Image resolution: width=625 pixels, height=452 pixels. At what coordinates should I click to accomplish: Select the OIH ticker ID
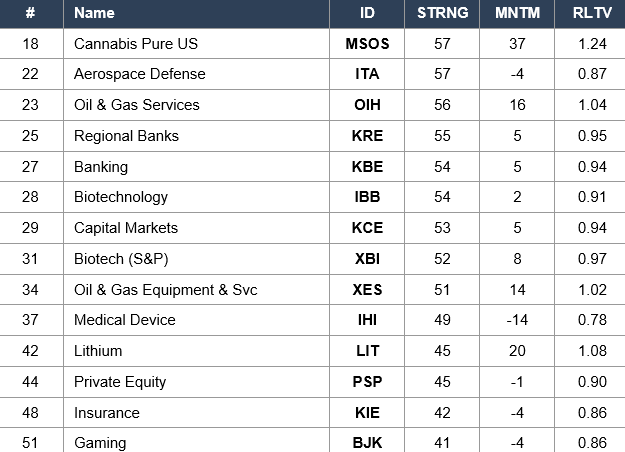(367, 105)
